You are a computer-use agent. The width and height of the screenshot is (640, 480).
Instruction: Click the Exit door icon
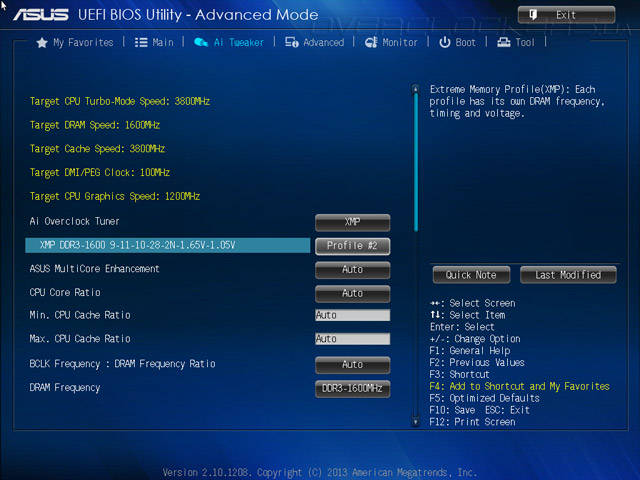533,15
